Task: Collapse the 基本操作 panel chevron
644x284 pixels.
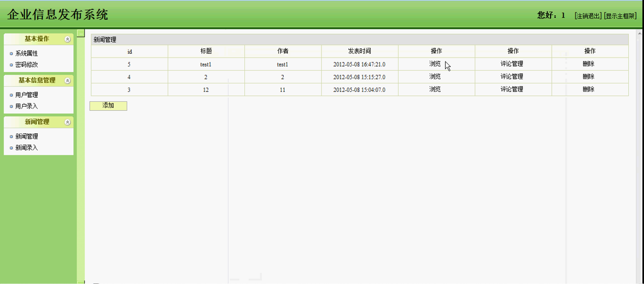Action: tap(68, 39)
